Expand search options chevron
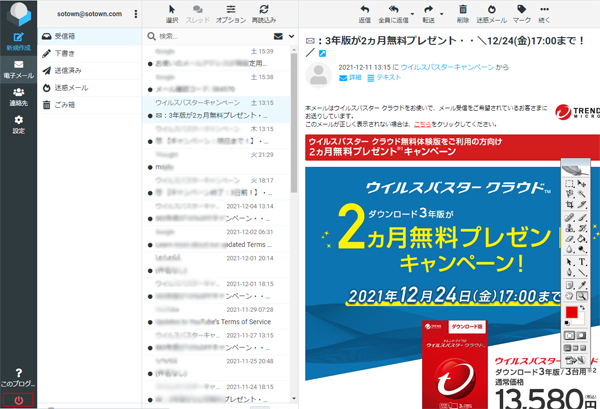Image resolution: width=600 pixels, height=409 pixels. point(292,36)
